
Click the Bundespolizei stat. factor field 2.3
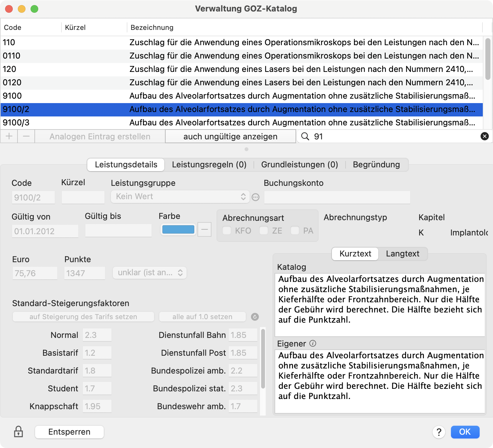point(243,388)
